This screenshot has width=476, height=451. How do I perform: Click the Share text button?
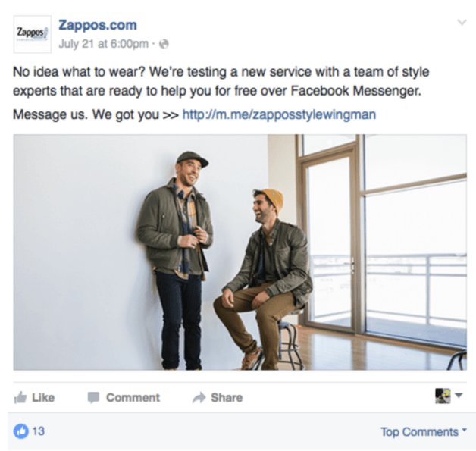[x=227, y=398]
